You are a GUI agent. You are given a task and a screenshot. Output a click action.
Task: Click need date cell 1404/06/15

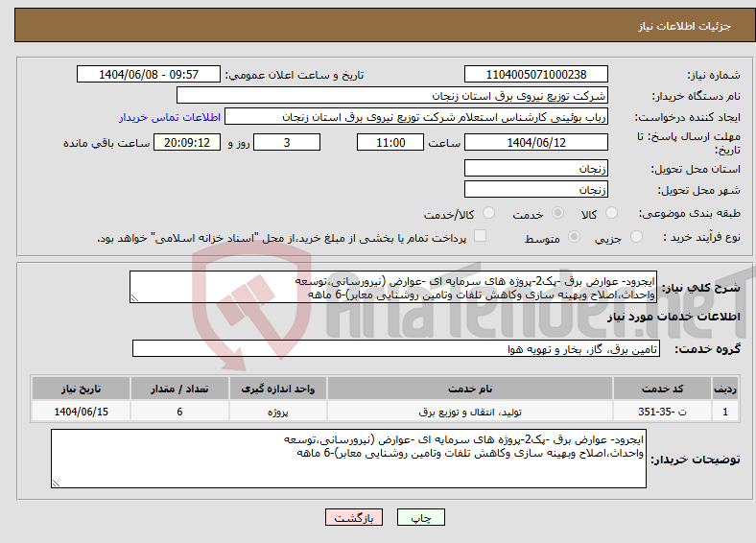(x=81, y=412)
